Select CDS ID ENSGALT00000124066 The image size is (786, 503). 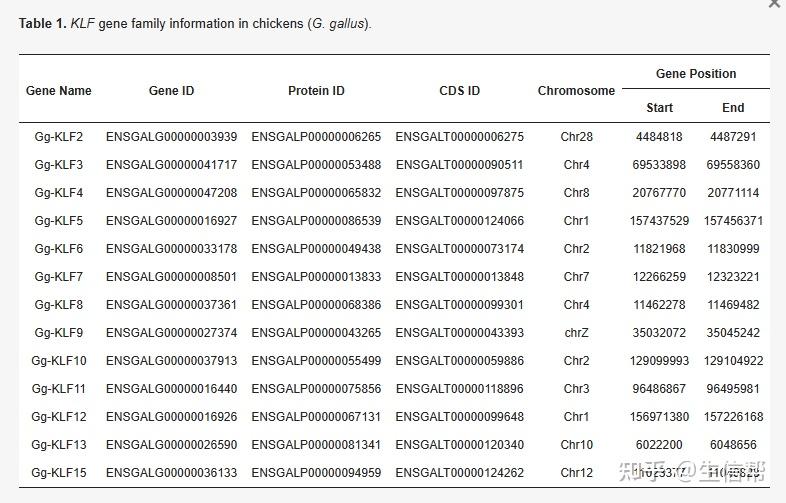click(x=459, y=221)
